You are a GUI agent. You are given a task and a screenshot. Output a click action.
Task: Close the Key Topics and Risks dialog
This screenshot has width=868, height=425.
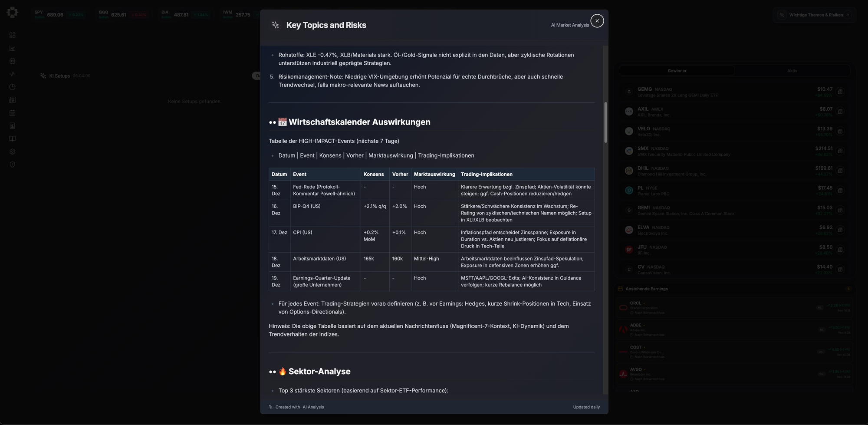[597, 21]
